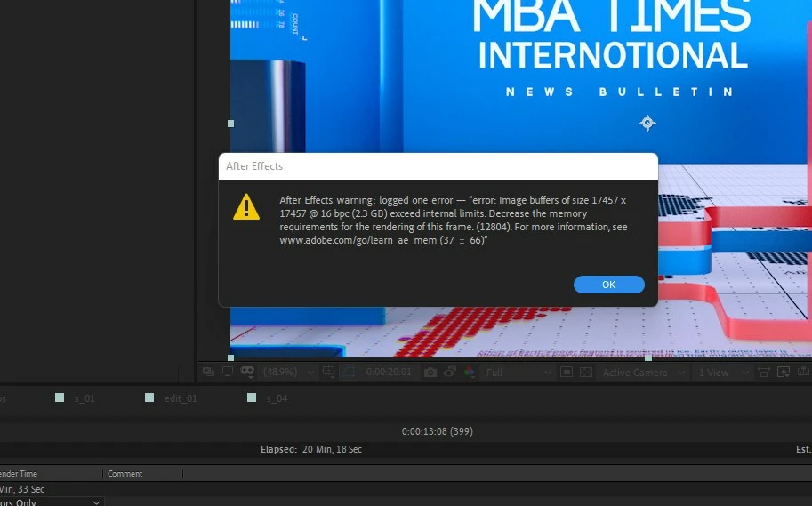Open the Errors Only log dropdown
The image size is (812, 506).
pos(52,502)
